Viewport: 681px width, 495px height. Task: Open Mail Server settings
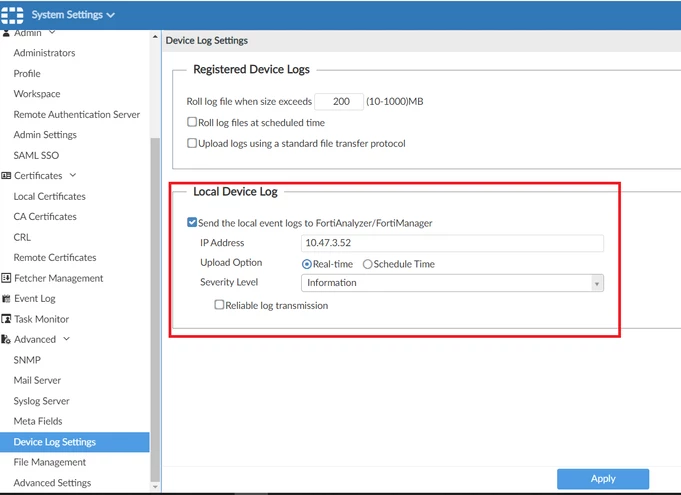37,380
